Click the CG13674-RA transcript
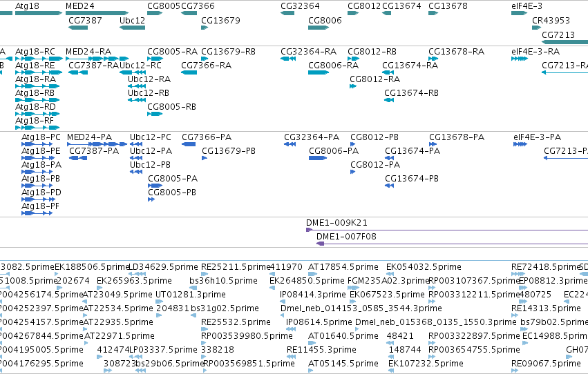Viewport: 588px width, 374px height. pyautogui.click(x=388, y=72)
